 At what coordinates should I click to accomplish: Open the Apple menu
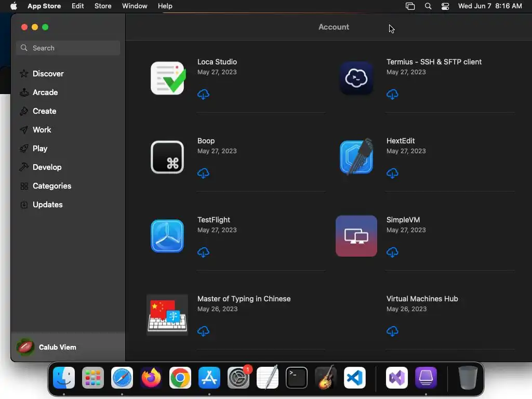click(14, 6)
